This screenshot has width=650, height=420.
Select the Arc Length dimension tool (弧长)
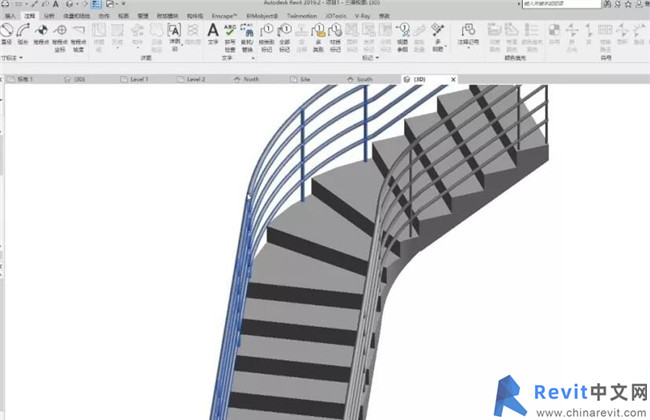pyautogui.click(x=23, y=34)
